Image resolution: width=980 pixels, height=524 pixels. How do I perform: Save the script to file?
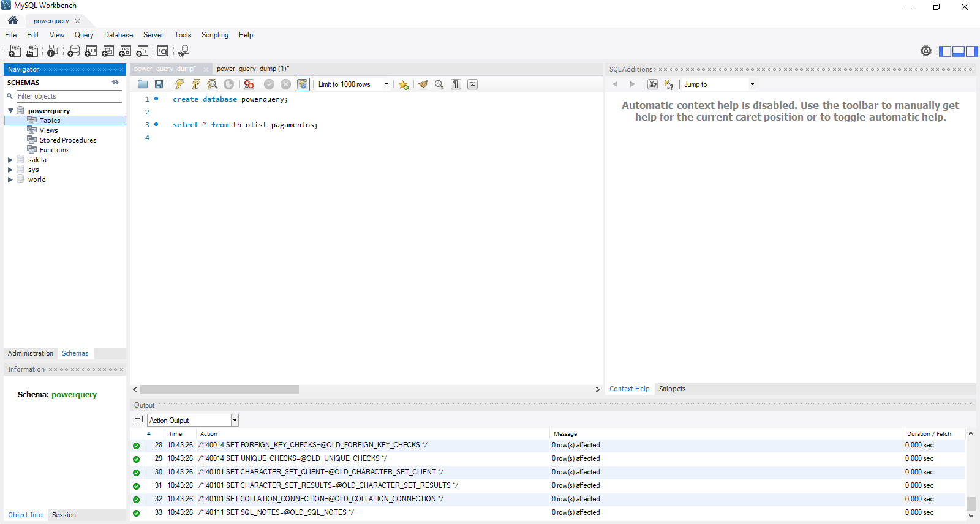[159, 84]
